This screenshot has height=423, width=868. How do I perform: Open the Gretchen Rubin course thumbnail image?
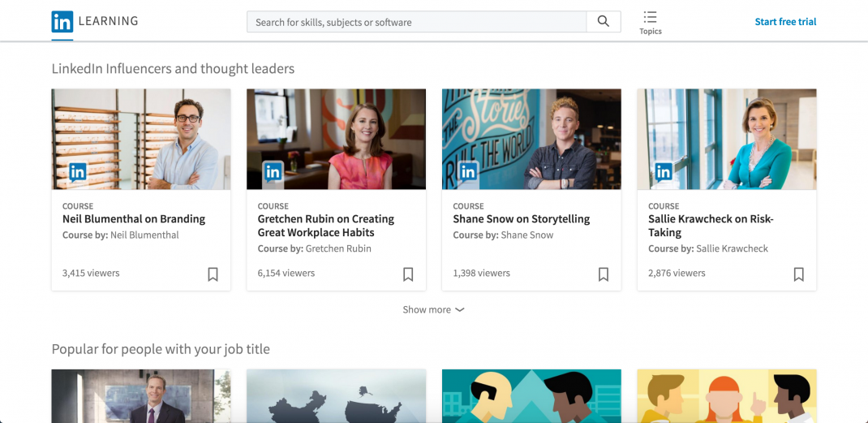tap(336, 139)
